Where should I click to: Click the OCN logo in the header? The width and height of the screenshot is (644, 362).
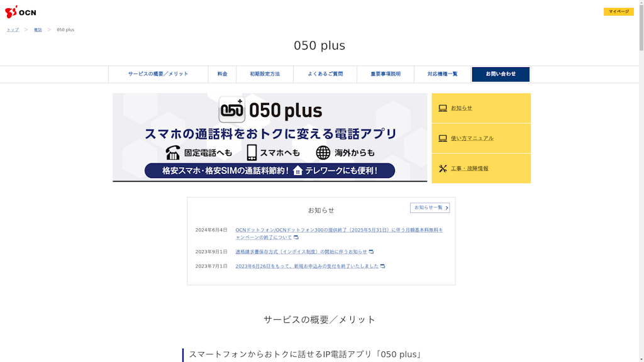[x=21, y=11]
